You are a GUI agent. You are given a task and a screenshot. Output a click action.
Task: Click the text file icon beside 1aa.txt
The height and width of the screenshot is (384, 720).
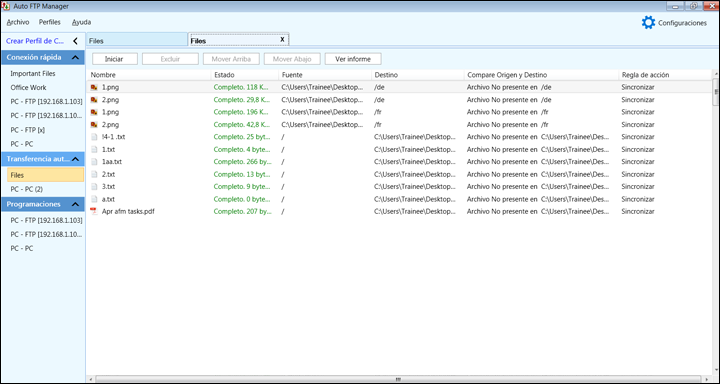94,162
